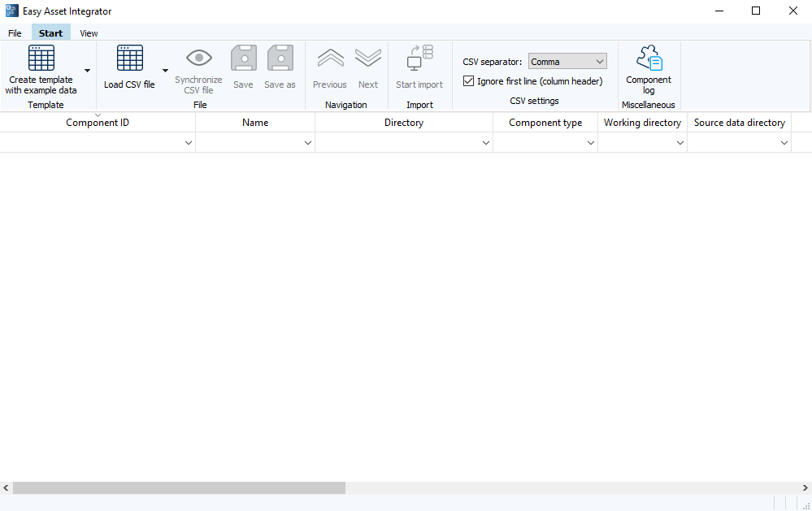Screen dimensions: 812x511
Task: Click the Next navigation icon
Action: pos(367,58)
